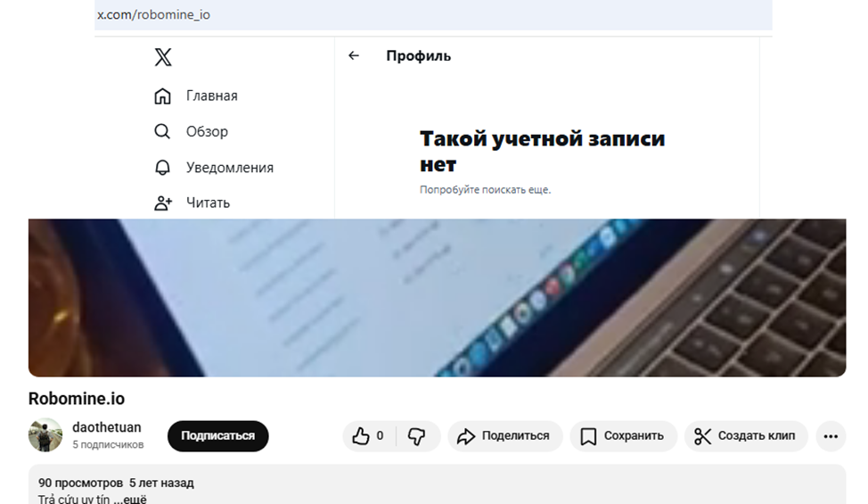The height and width of the screenshot is (504, 868).
Task: Click Создать клип scissors button
Action: pyautogui.click(x=746, y=436)
